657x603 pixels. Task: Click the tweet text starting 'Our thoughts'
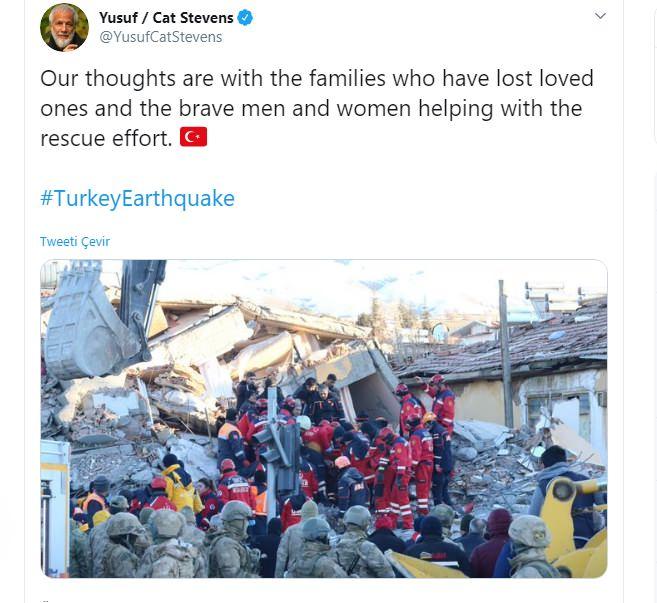click(317, 108)
